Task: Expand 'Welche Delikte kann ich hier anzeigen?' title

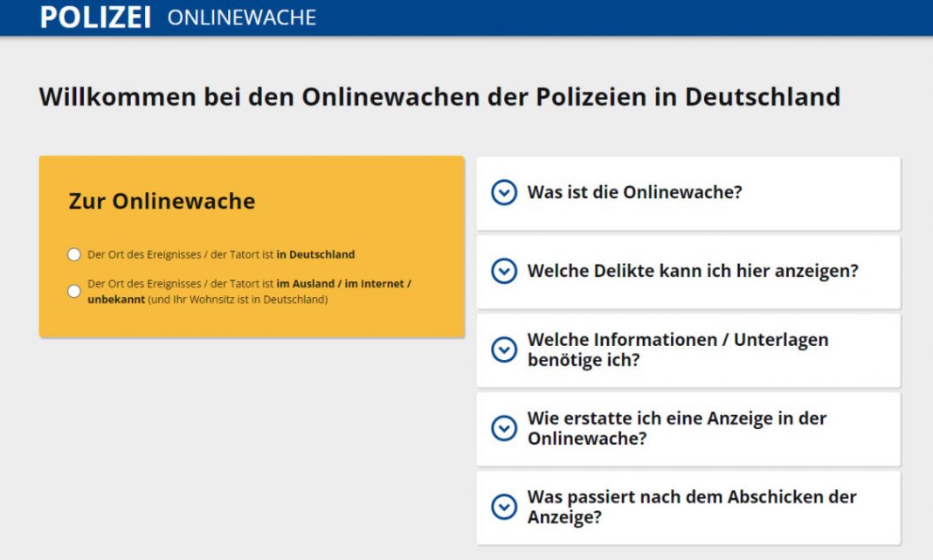Action: tap(693, 272)
